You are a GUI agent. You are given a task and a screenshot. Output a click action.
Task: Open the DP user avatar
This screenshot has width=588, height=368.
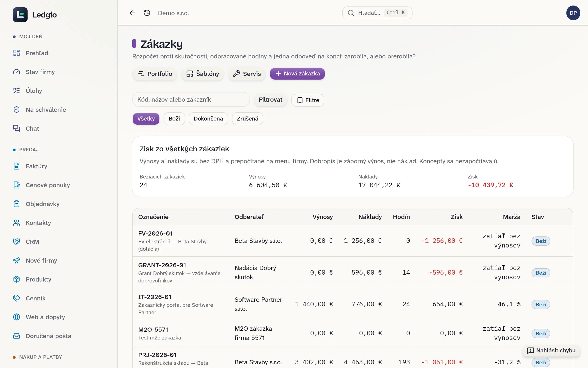[x=573, y=13]
